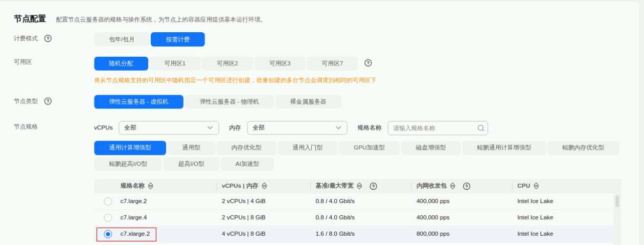Open help icon for 内网收发包
This screenshot has height=245, width=644.
[x=467, y=186]
